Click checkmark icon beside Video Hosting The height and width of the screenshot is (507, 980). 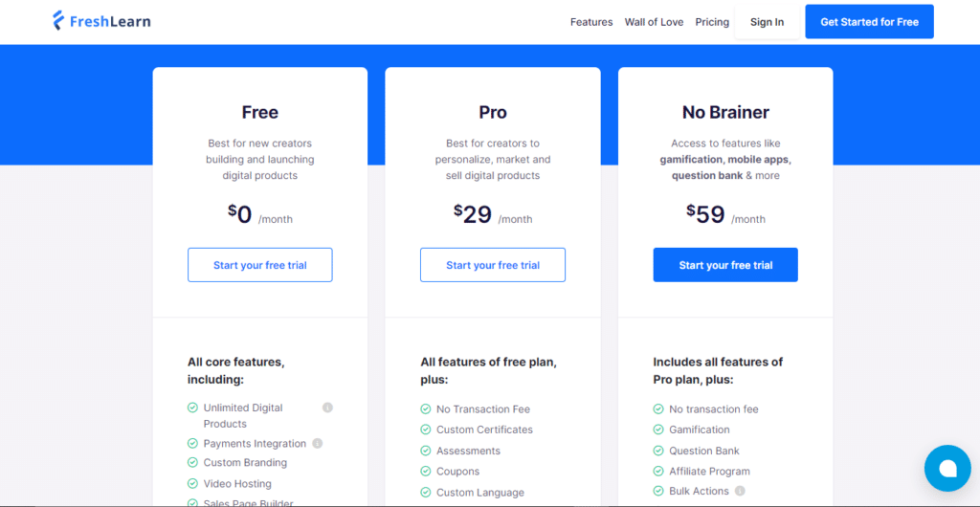[192, 483]
